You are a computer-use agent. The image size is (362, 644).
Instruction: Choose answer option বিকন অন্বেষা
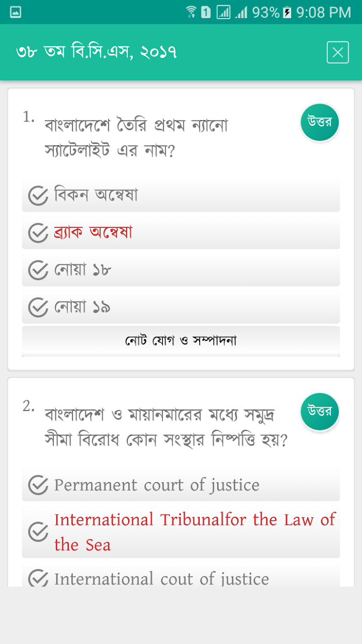point(181,196)
